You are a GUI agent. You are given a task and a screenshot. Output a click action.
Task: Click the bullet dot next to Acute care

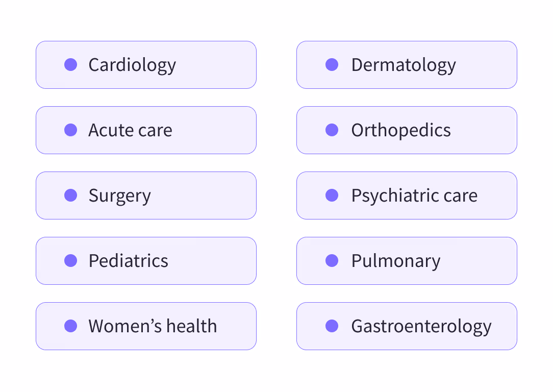tap(71, 130)
